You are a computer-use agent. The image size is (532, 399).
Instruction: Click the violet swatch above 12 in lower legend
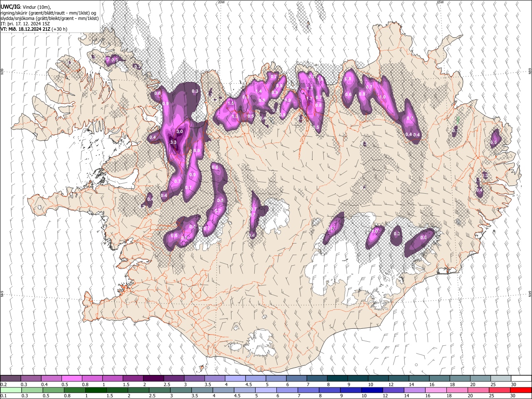(x=393, y=390)
